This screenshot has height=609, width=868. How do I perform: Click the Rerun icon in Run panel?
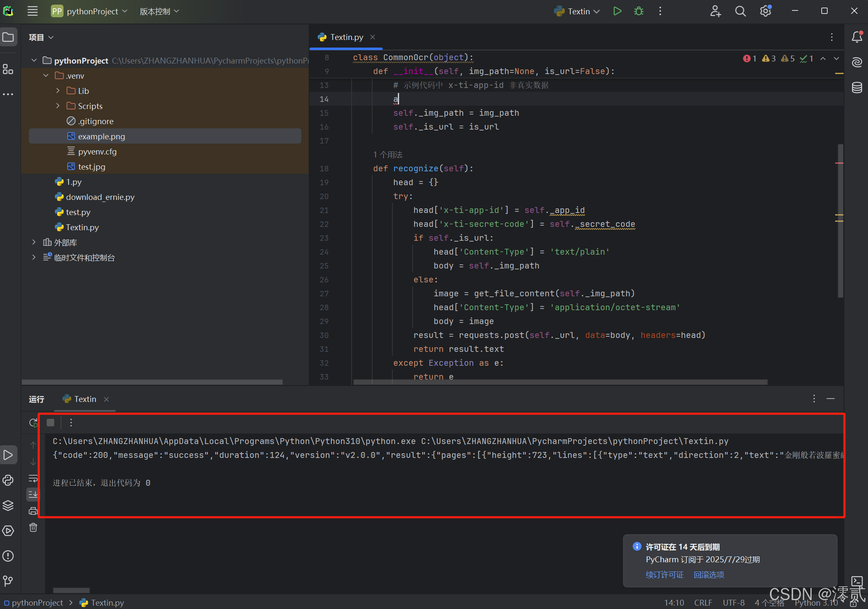(x=33, y=423)
